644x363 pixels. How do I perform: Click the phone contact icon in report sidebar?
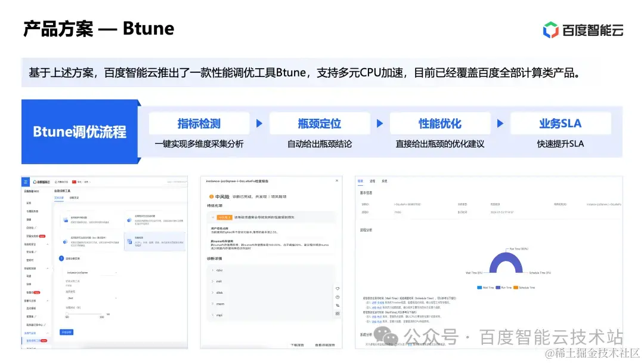[x=338, y=306]
